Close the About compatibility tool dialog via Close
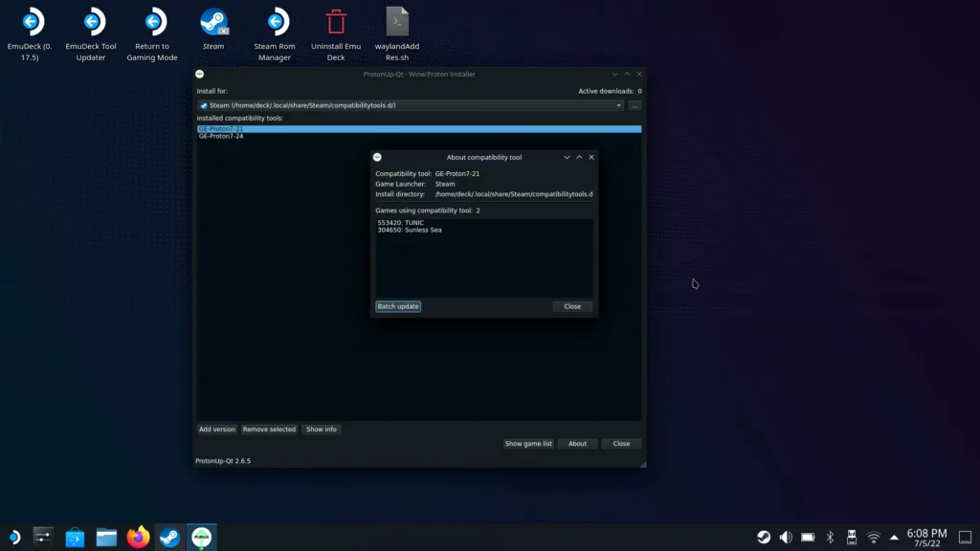This screenshot has width=980, height=551. [572, 307]
